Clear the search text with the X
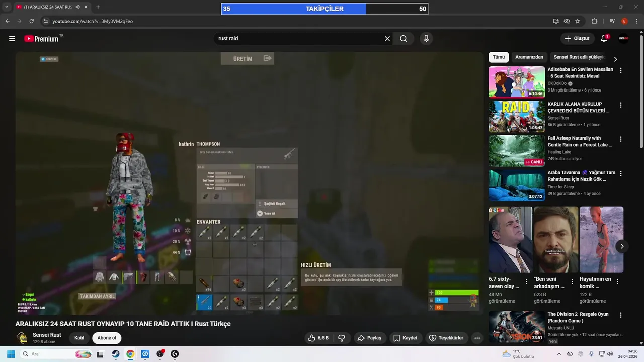The width and height of the screenshot is (644, 362). (x=387, y=38)
